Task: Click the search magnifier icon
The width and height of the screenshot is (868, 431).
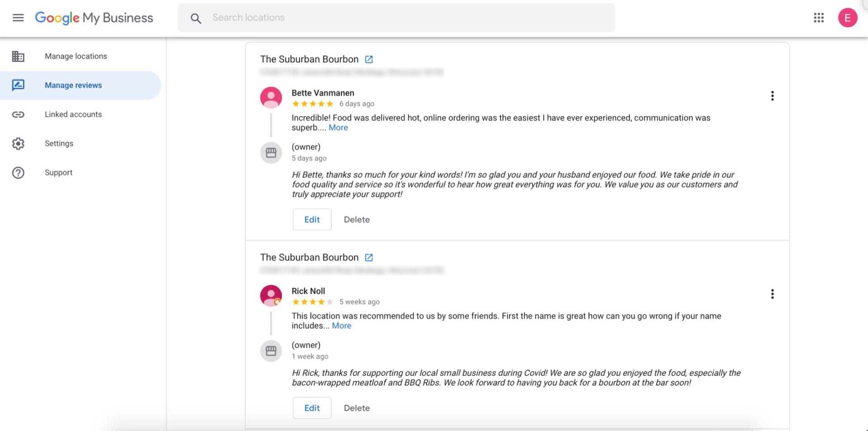Action: [196, 18]
